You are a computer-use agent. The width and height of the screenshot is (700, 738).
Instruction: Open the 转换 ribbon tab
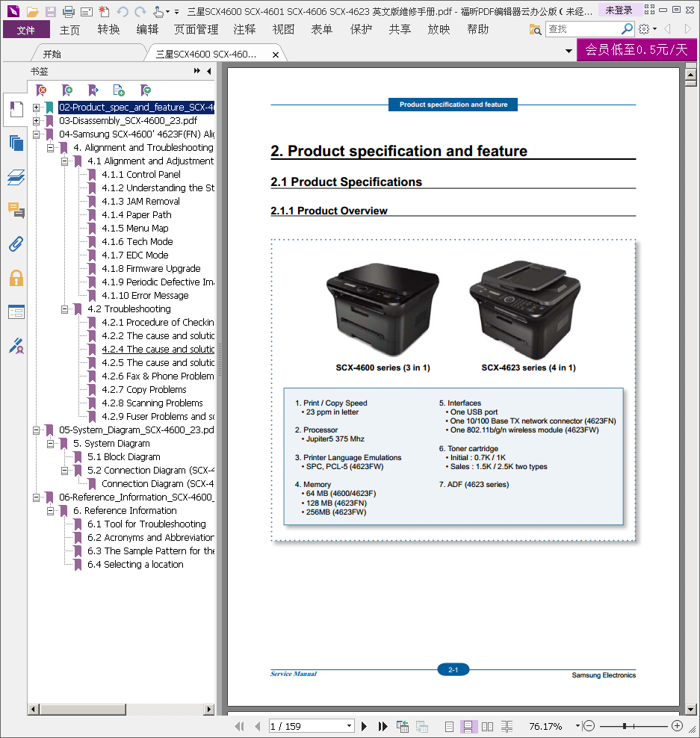[109, 30]
